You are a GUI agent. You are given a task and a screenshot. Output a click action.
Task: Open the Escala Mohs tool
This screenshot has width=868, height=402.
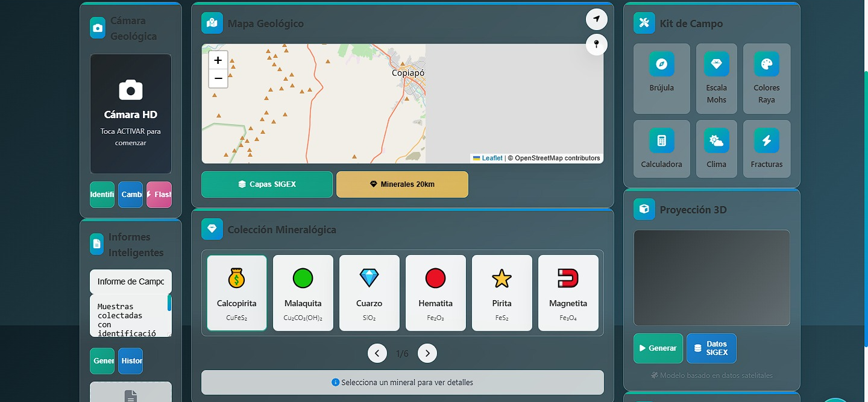716,79
